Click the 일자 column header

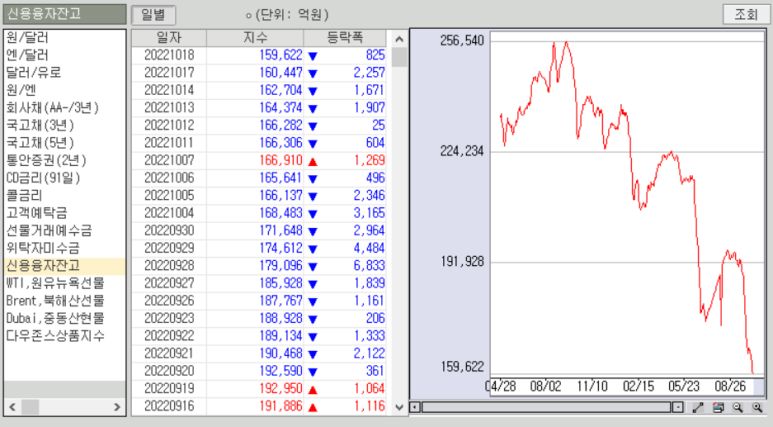(169, 37)
